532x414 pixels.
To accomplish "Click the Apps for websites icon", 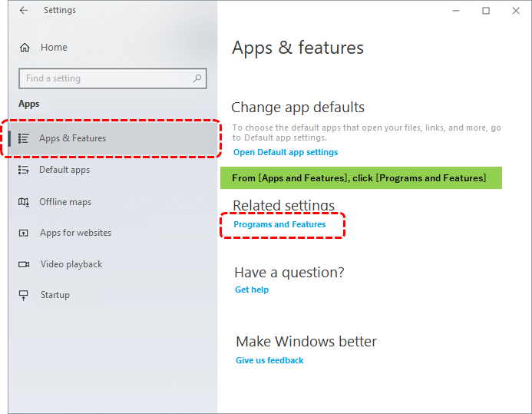I will 24,233.
